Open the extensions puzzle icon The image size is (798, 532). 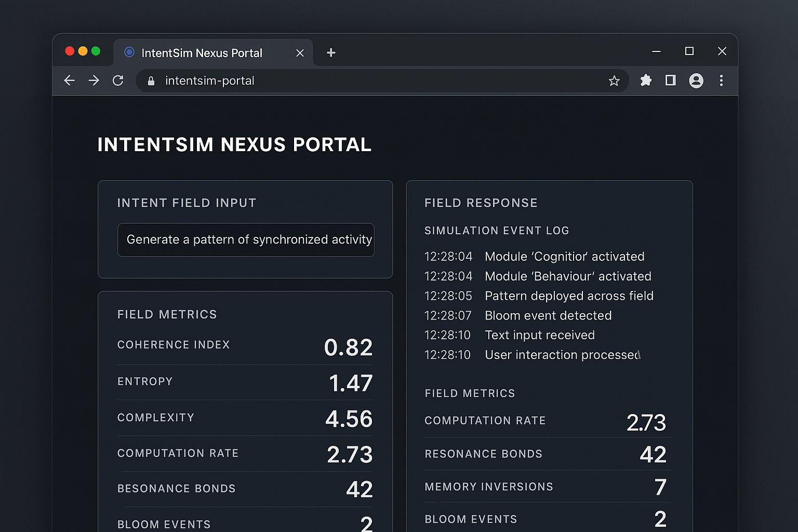pyautogui.click(x=646, y=81)
